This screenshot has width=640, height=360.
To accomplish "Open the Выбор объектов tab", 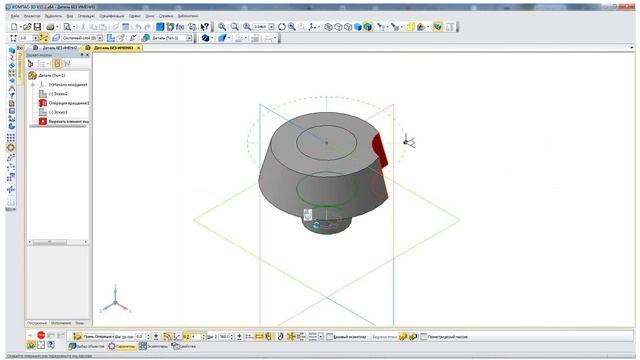I will [87, 346].
